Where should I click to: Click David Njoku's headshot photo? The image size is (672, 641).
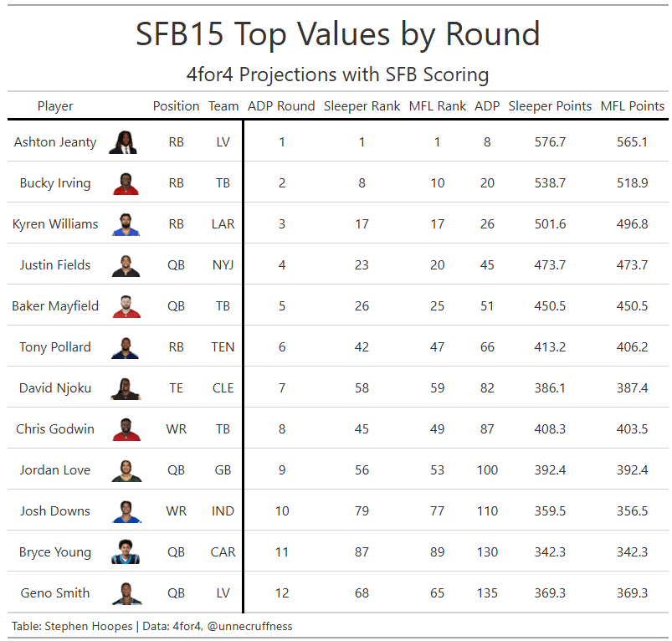click(x=126, y=388)
